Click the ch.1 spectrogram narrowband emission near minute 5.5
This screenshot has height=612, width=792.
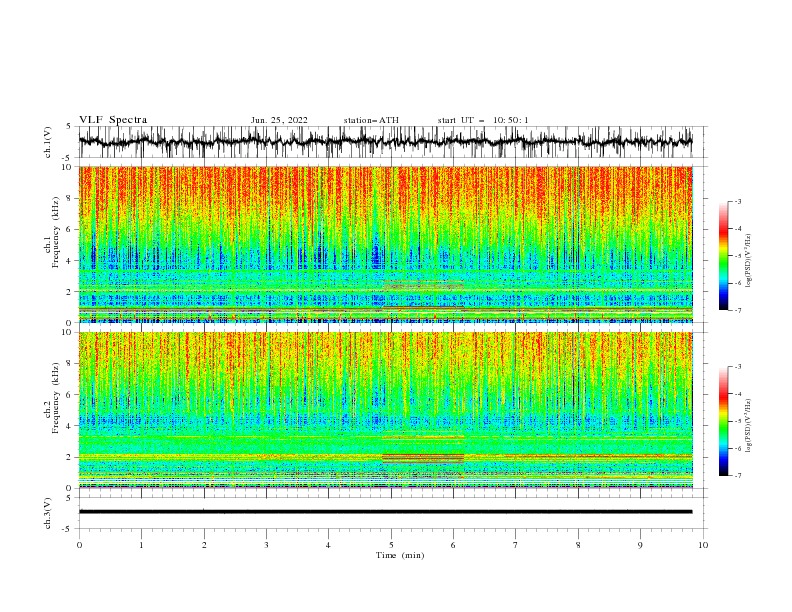(423, 285)
